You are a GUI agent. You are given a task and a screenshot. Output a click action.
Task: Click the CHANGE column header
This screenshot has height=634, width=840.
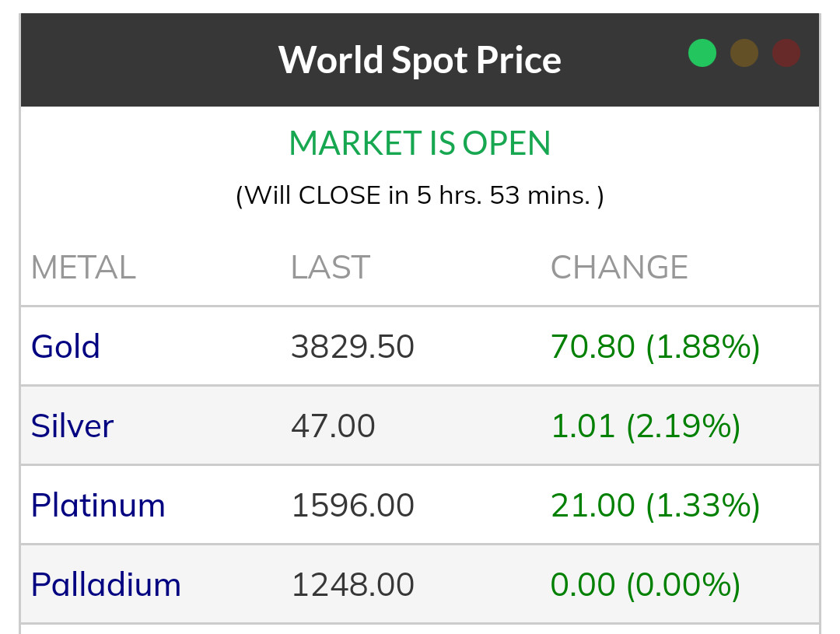tap(619, 268)
